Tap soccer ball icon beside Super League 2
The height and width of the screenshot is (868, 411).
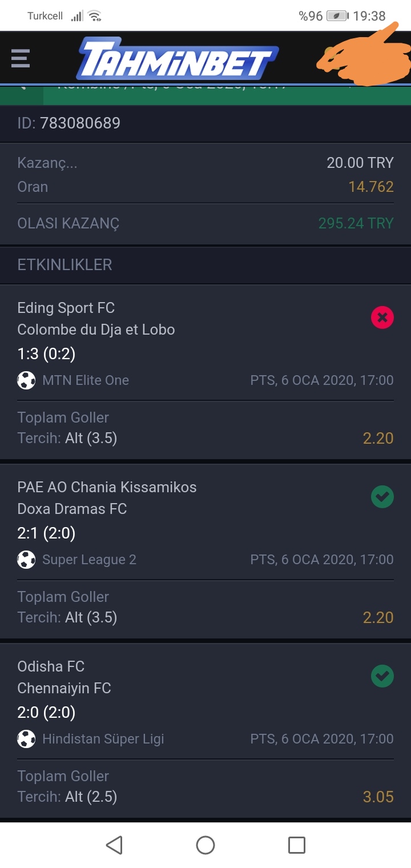(26, 560)
